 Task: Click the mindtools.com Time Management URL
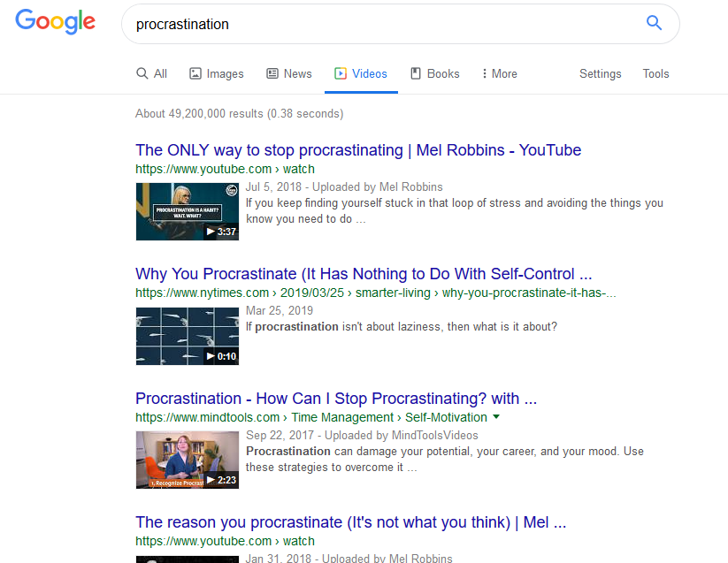pyautogui.click(x=311, y=417)
